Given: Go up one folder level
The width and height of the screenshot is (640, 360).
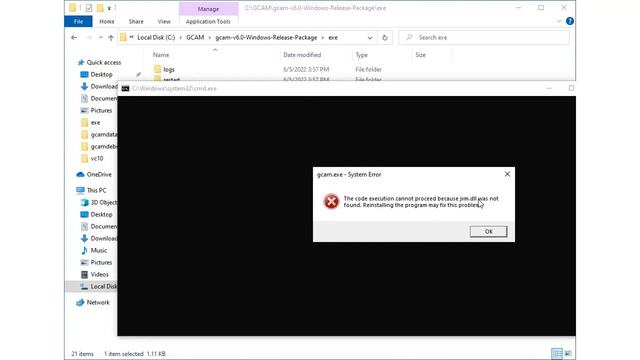Looking at the screenshot, I should point(111,38).
